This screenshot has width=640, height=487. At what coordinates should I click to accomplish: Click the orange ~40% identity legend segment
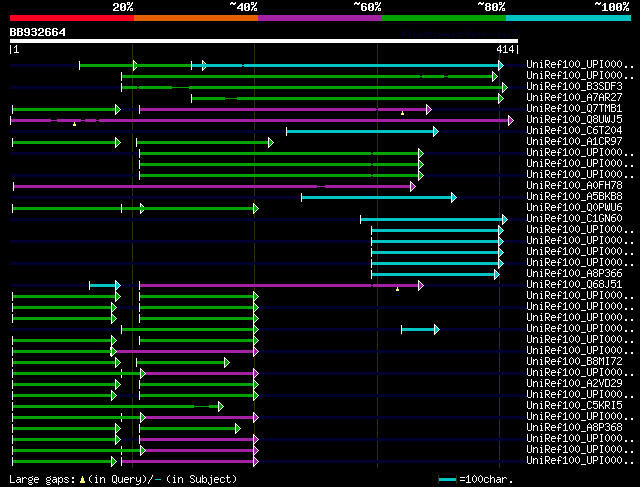tap(196, 18)
